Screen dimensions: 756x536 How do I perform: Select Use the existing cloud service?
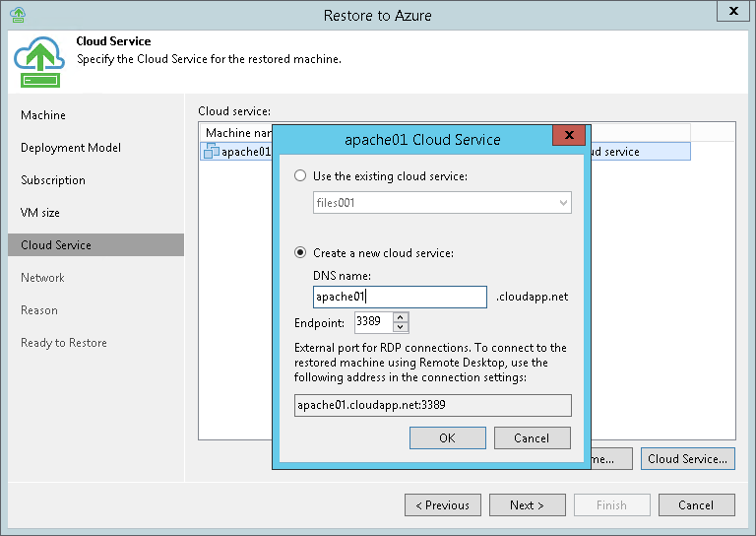click(302, 175)
